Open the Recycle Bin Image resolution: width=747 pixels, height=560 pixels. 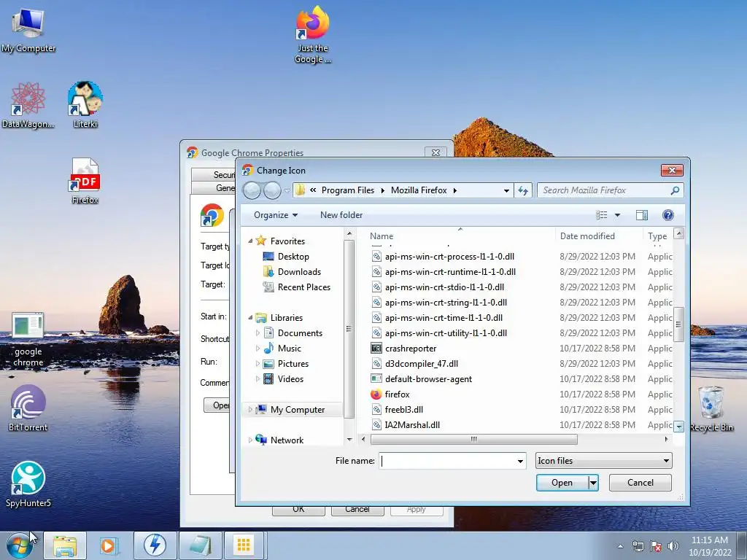(x=711, y=408)
